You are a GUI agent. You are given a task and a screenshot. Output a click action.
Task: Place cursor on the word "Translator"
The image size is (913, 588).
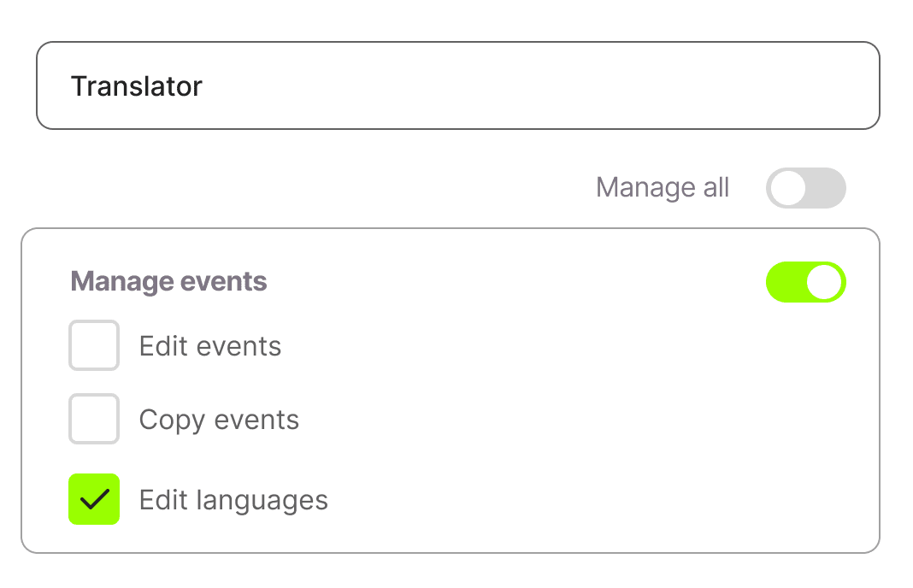click(x=136, y=86)
